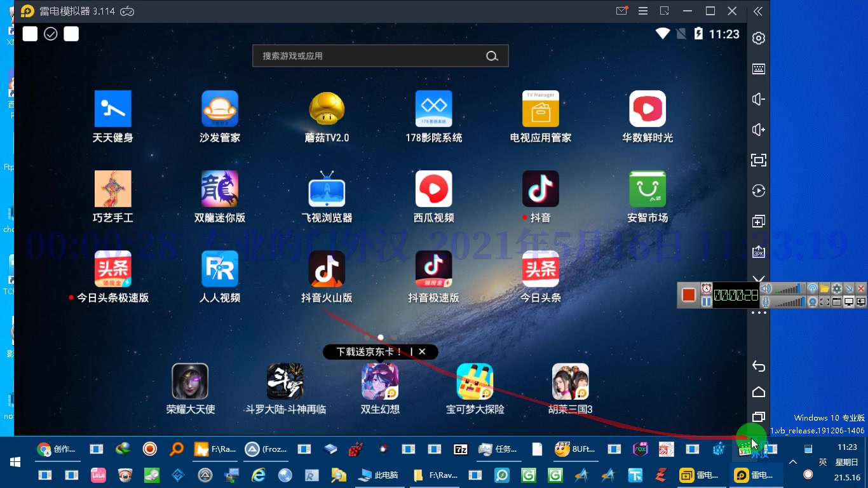
Task: Adjust recorder speaker volume bar
Action: [790, 288]
